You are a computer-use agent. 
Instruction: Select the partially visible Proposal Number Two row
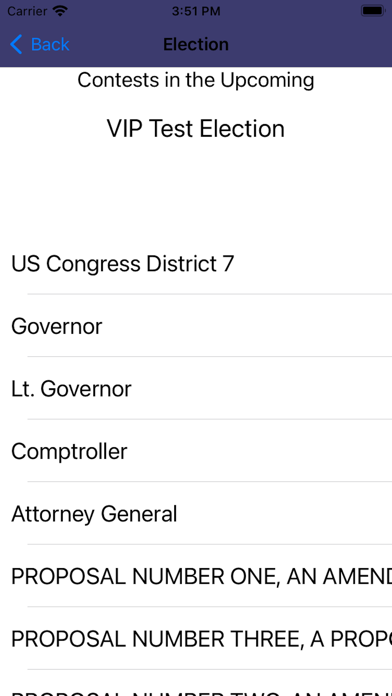click(x=196, y=683)
